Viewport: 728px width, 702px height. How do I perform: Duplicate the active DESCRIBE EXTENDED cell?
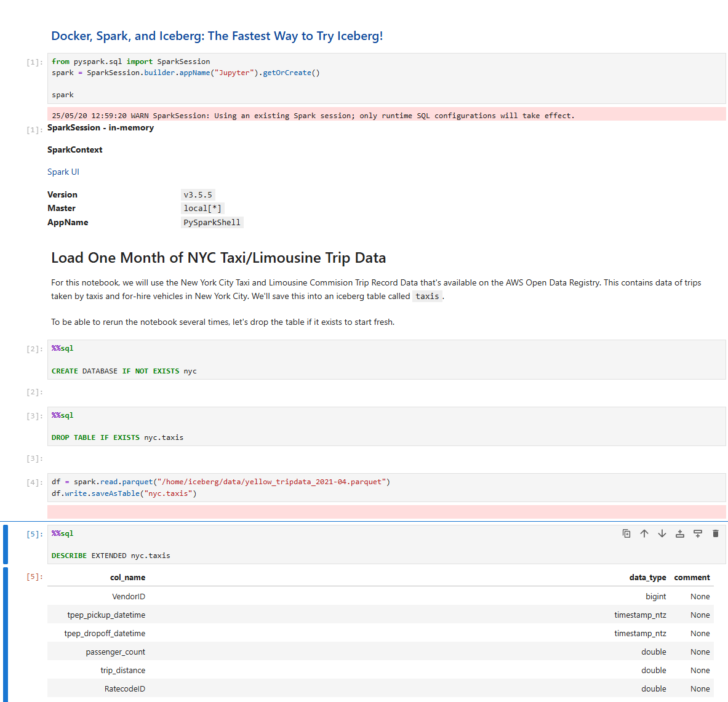(626, 533)
